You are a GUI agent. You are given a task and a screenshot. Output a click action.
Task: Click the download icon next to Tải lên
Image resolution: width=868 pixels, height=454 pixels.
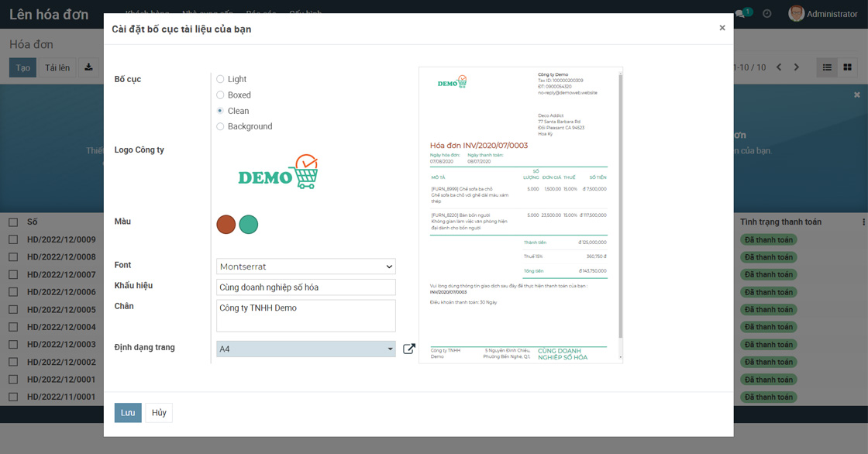(x=88, y=67)
